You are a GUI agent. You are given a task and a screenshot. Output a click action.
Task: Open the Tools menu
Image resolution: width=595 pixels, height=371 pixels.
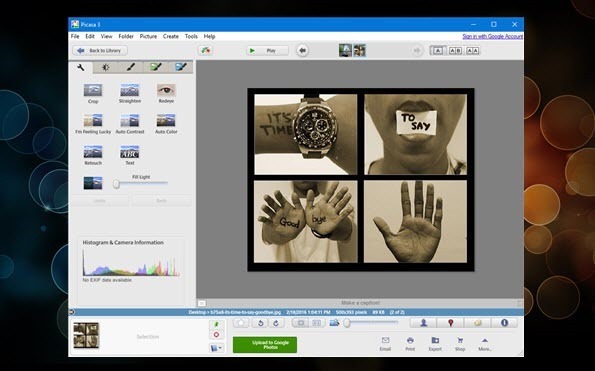click(x=191, y=36)
